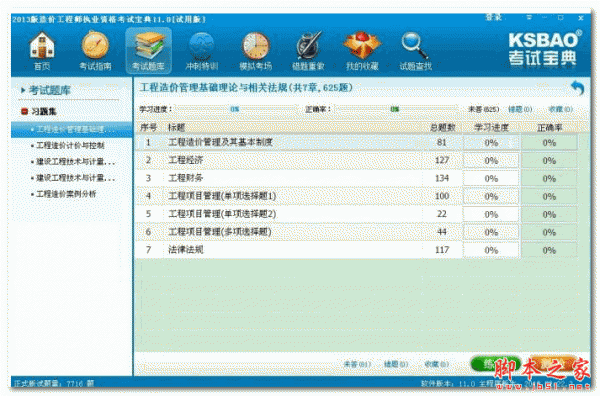Select 工程造价案例分析 in sidebar
Image resolution: width=600 pixels, height=396 pixels.
[65, 194]
